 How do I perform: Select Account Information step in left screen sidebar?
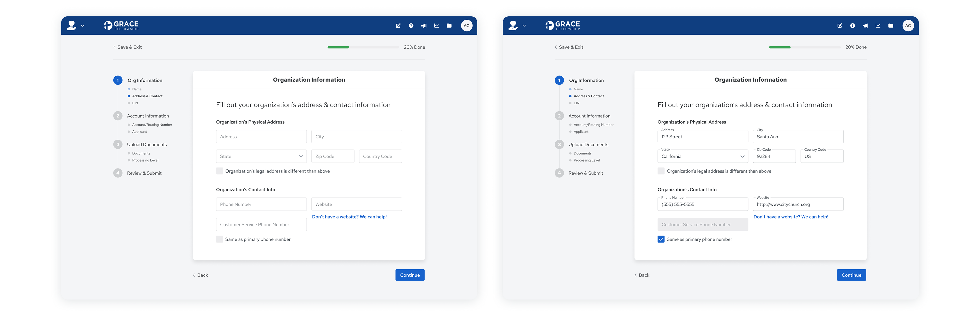(148, 116)
